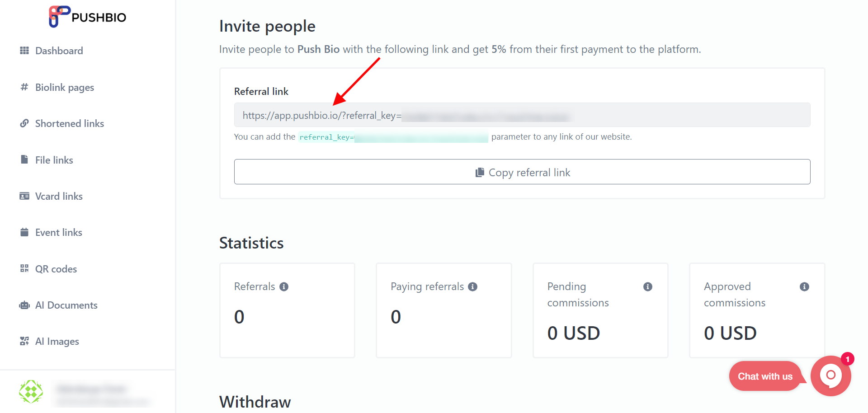Viewport: 868px width, 413px height.
Task: Click the Event links calendar icon
Action: click(24, 232)
